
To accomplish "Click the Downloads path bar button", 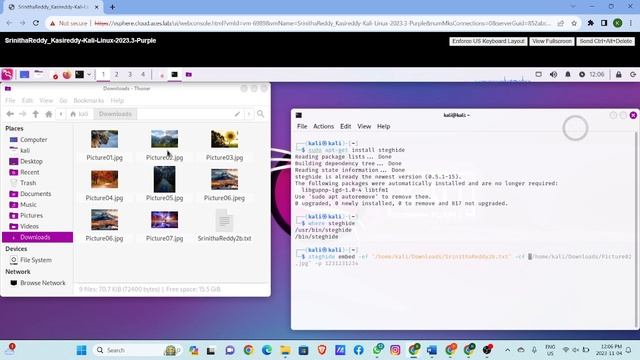I will pyautogui.click(x=115, y=114).
